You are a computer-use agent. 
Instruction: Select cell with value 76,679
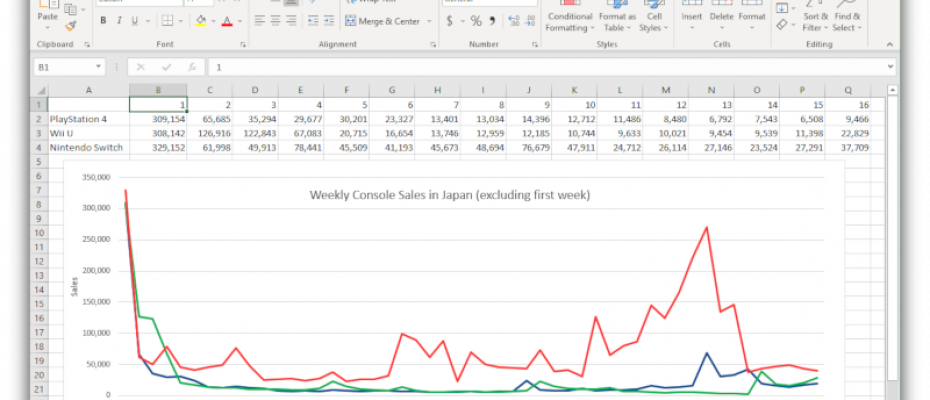529,147
